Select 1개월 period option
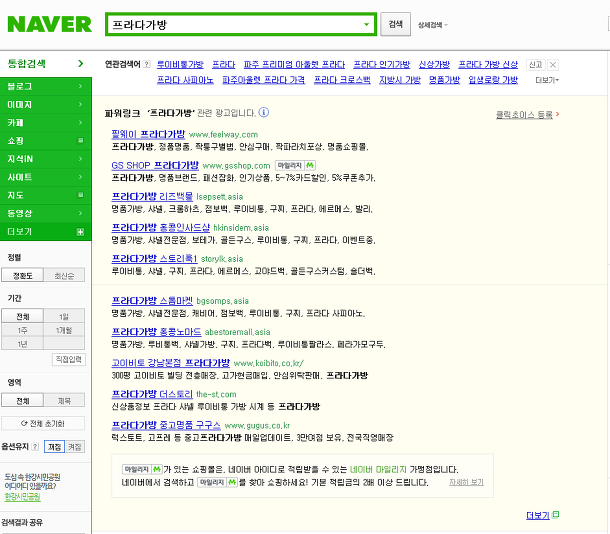 (64, 330)
